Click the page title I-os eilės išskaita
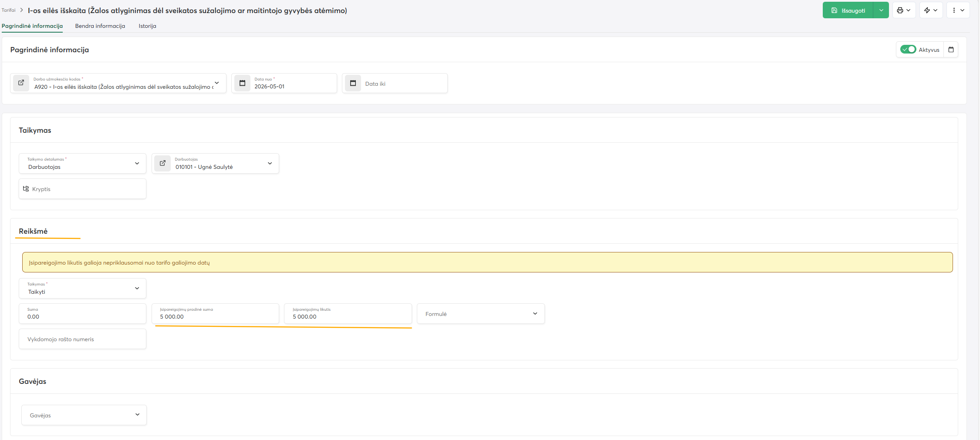This screenshot has height=440, width=980. pos(187,10)
